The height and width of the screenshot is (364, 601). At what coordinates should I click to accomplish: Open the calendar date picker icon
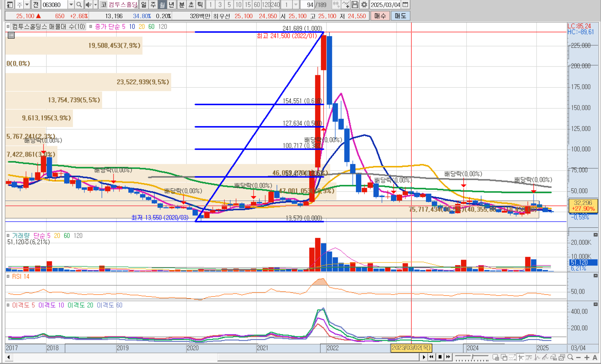click(405, 5)
